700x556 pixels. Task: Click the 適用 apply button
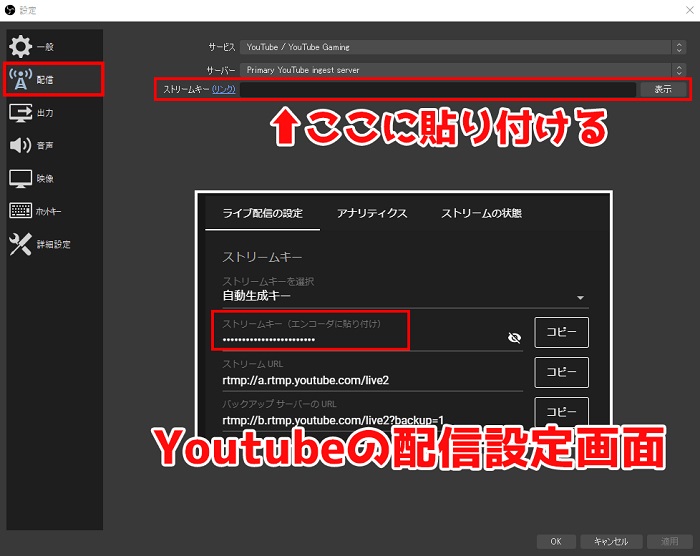(669, 541)
